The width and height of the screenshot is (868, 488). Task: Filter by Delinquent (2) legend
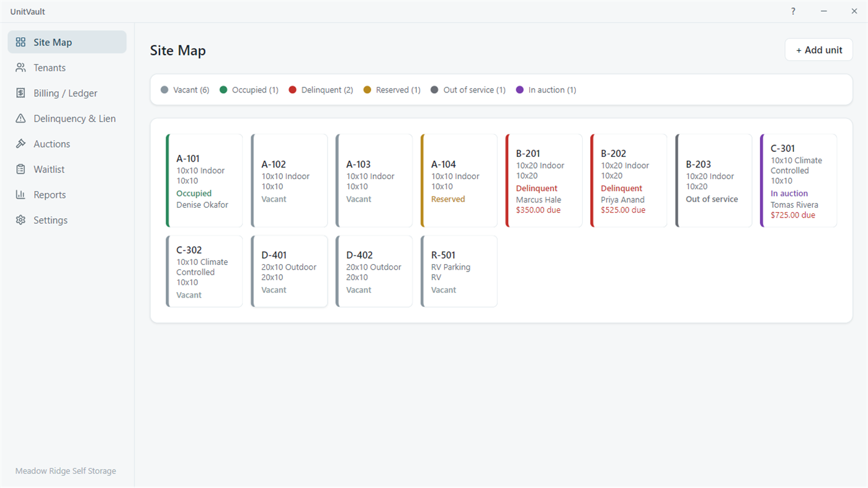point(321,90)
